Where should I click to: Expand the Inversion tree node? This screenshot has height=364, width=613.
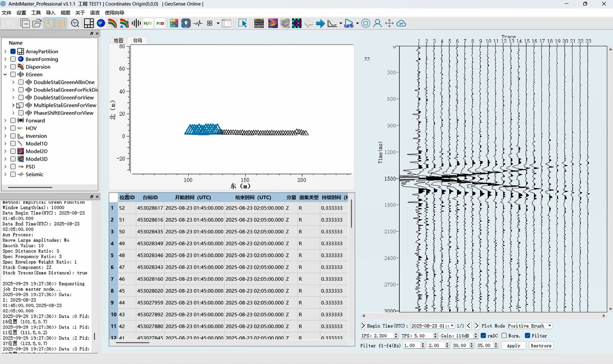pos(5,136)
